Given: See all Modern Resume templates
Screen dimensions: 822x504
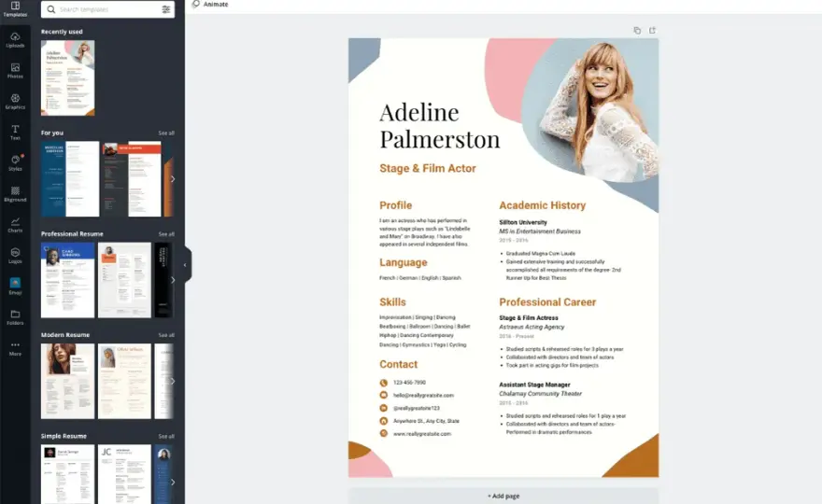Looking at the screenshot, I should [166, 335].
